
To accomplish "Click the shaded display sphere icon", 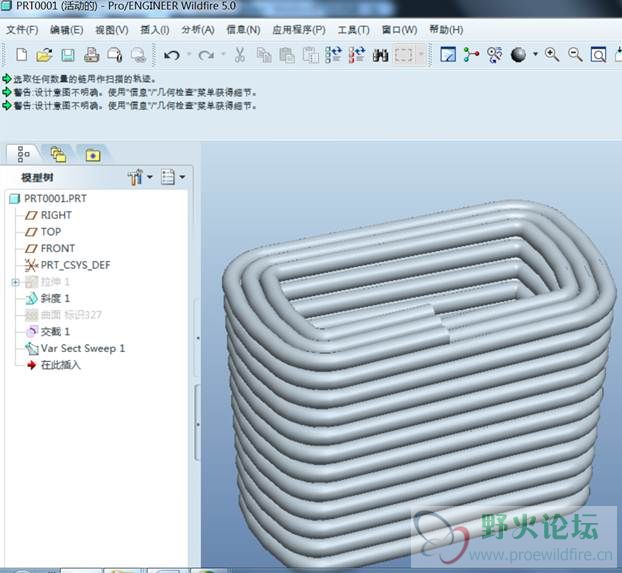I will 518,55.
